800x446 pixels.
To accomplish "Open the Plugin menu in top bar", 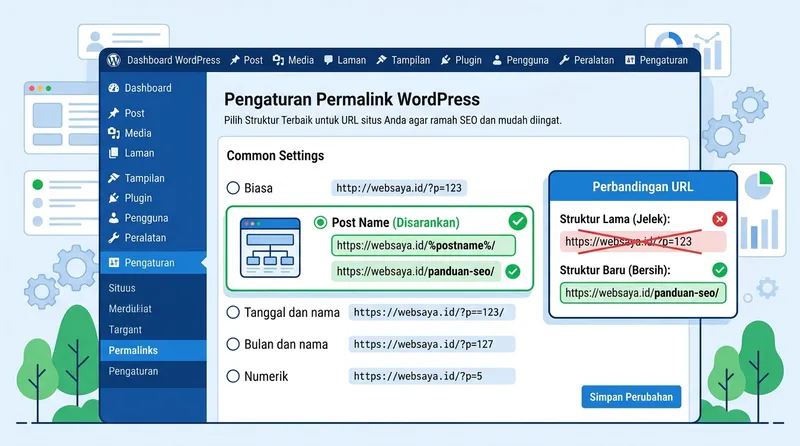I will 468,60.
